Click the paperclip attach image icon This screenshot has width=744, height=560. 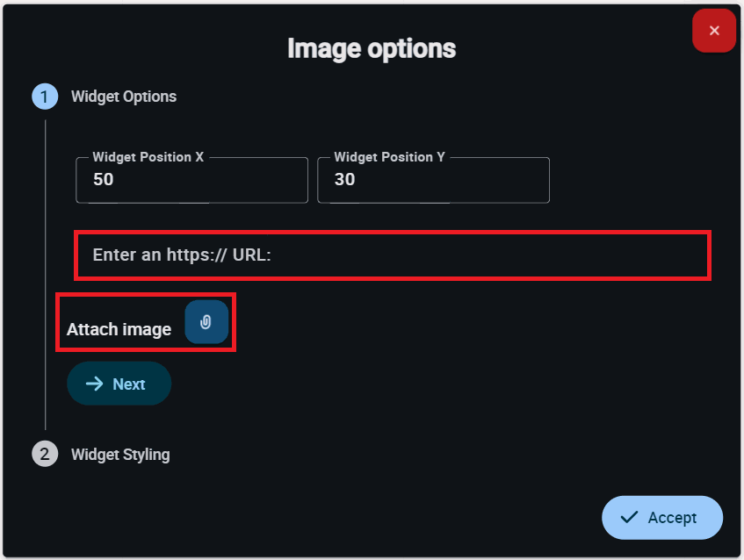coord(206,322)
